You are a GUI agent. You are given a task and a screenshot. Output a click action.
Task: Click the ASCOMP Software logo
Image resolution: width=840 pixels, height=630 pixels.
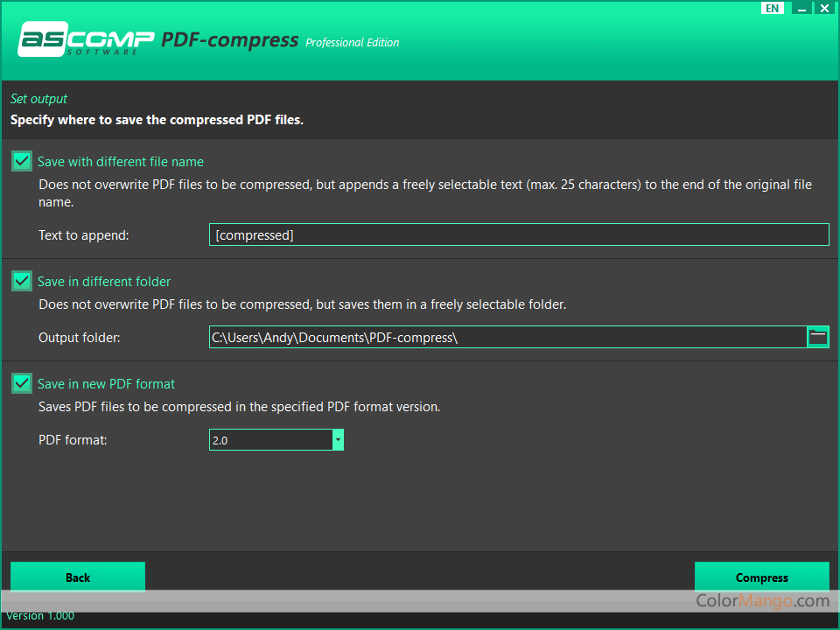tap(85, 40)
